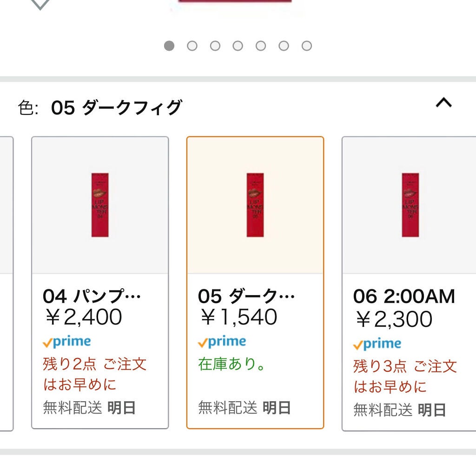Select the first image carousel dot
Screen dimensions: 476x476
[169, 46]
